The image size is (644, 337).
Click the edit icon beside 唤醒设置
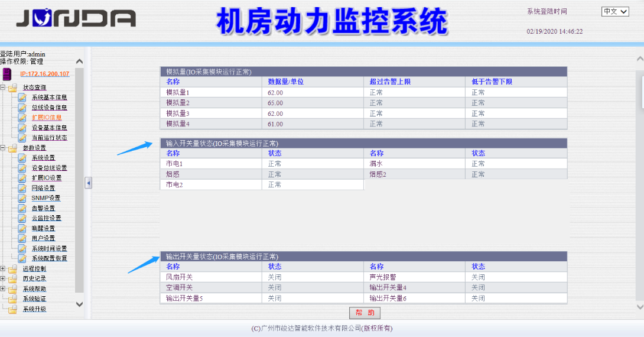[22, 228]
